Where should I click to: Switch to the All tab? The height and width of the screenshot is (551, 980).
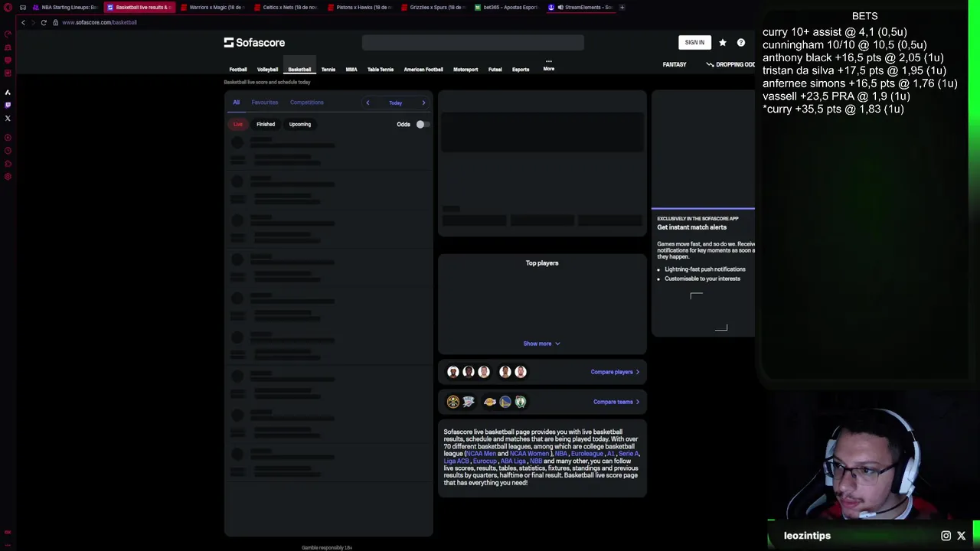(237, 103)
